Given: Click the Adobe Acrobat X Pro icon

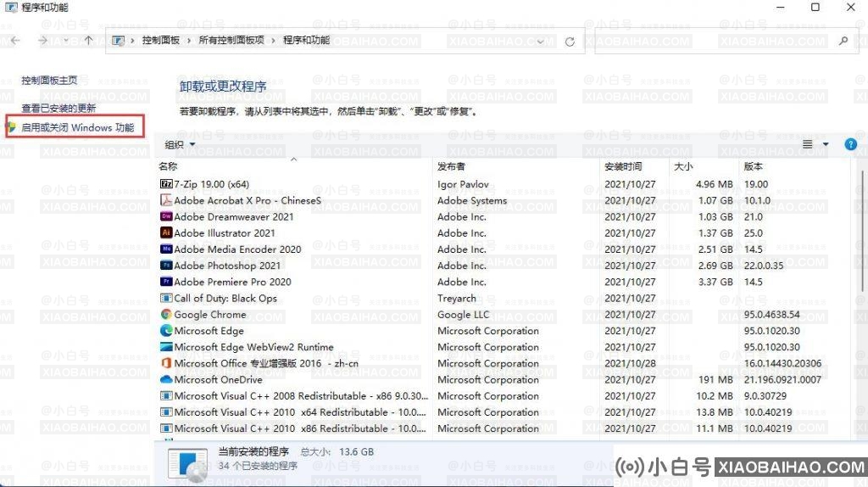Looking at the screenshot, I should 166,200.
